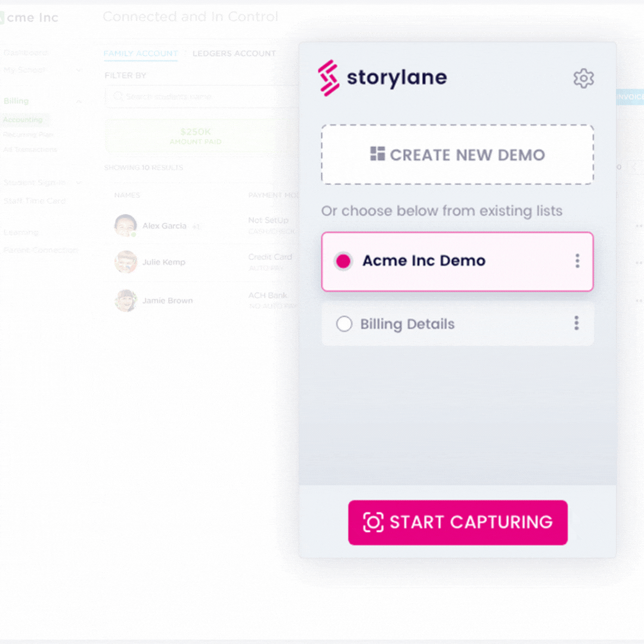Expand the Student Sign-In sidebar item
This screenshot has height=644, width=644.
tap(79, 182)
